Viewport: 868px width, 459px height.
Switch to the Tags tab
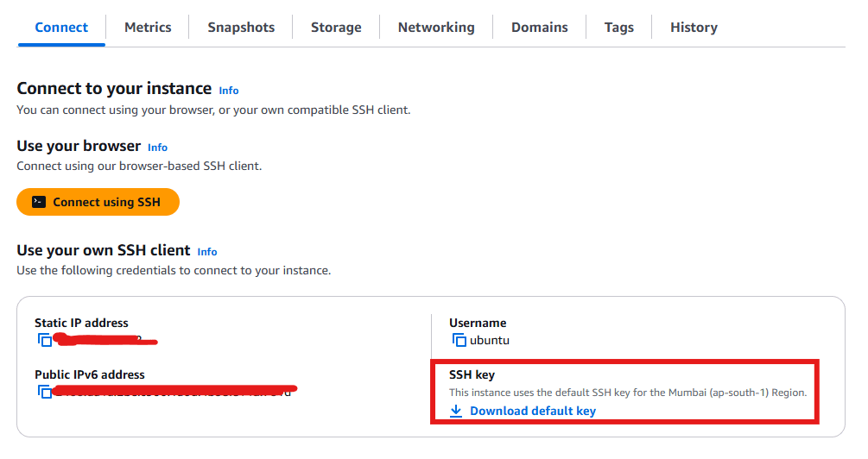(x=619, y=28)
